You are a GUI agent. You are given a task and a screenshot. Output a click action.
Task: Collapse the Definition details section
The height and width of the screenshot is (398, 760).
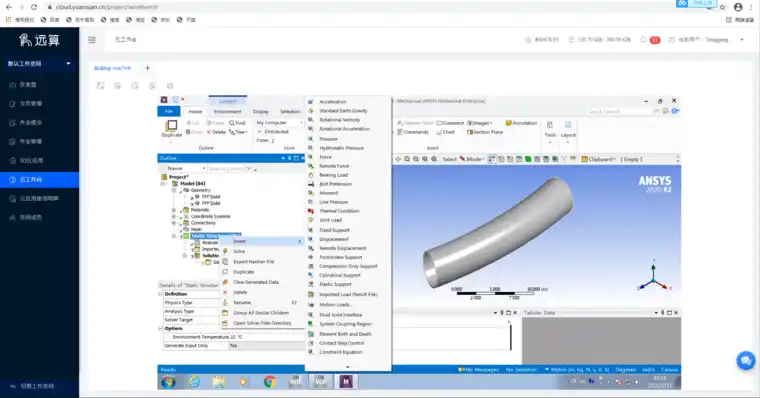(x=161, y=294)
